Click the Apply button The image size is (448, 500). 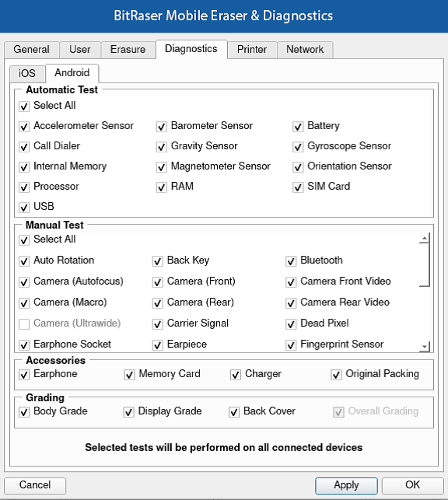pos(346,485)
